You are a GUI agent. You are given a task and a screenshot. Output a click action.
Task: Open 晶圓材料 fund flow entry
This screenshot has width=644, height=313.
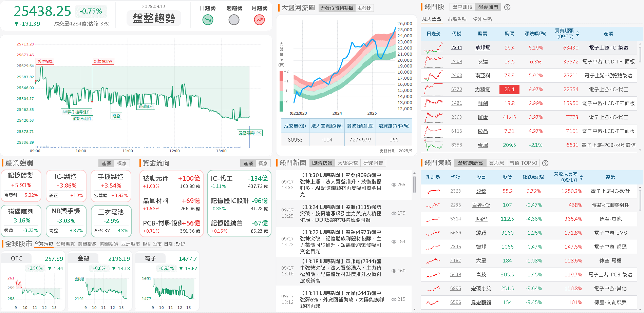click(x=171, y=204)
